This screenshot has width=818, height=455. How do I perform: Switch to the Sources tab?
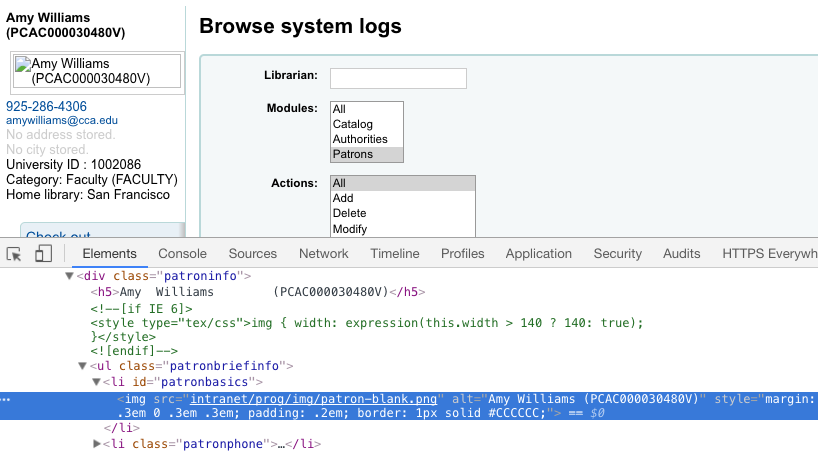click(252, 254)
